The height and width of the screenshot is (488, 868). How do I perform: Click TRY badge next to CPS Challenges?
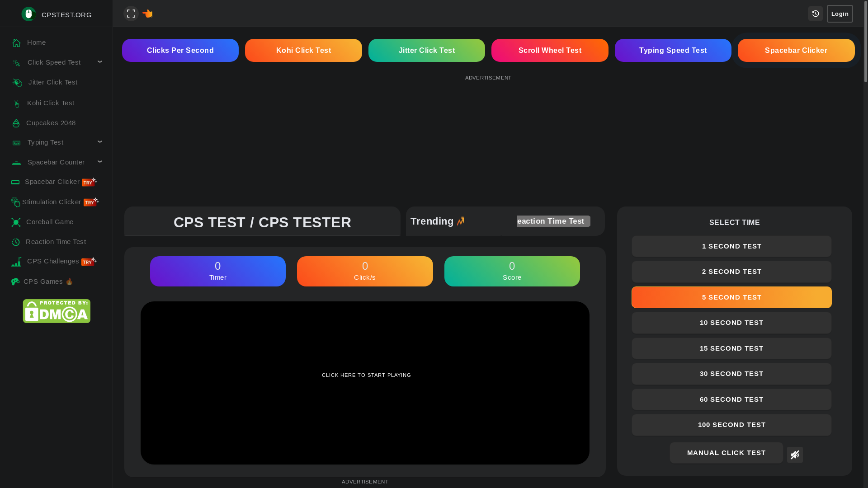click(x=89, y=261)
